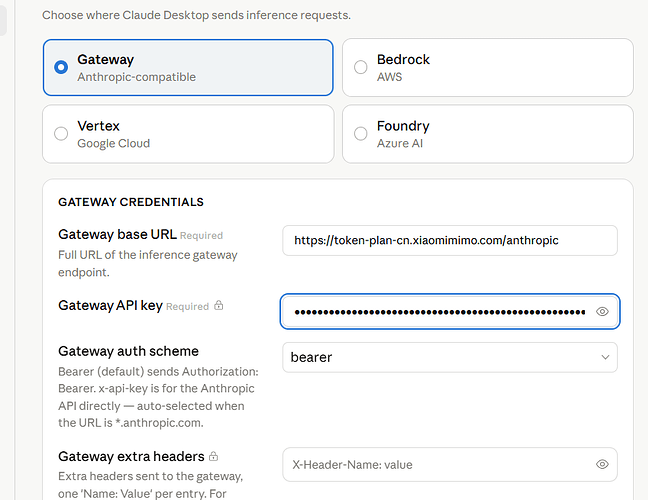Choose the Foundry Azure AI radio option
This screenshot has height=500, width=648.
click(x=360, y=133)
